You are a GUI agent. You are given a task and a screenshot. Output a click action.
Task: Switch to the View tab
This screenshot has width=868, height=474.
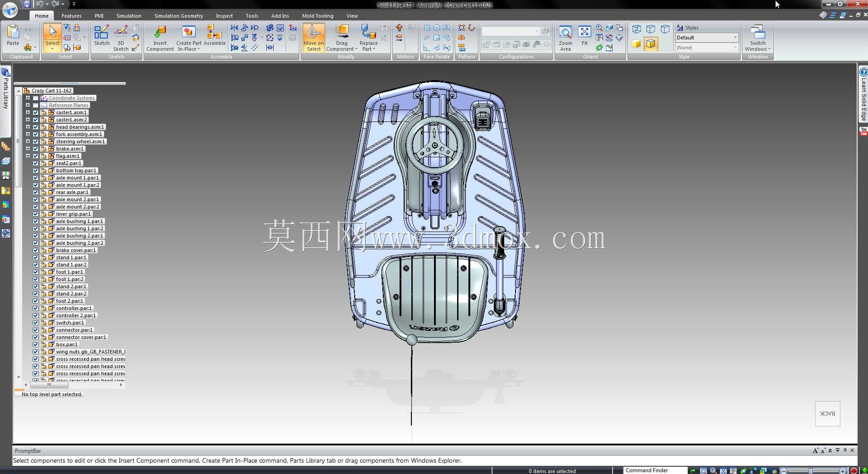click(352, 16)
